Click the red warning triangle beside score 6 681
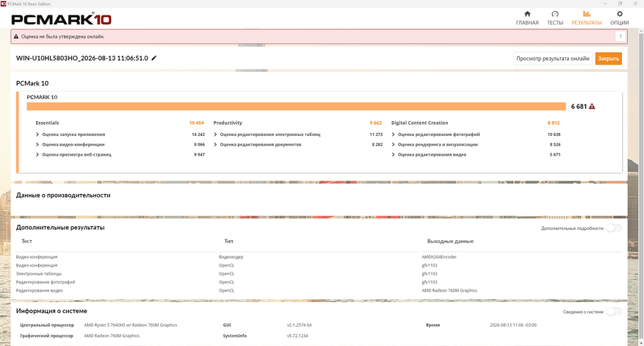The image size is (644, 346). pos(592,107)
